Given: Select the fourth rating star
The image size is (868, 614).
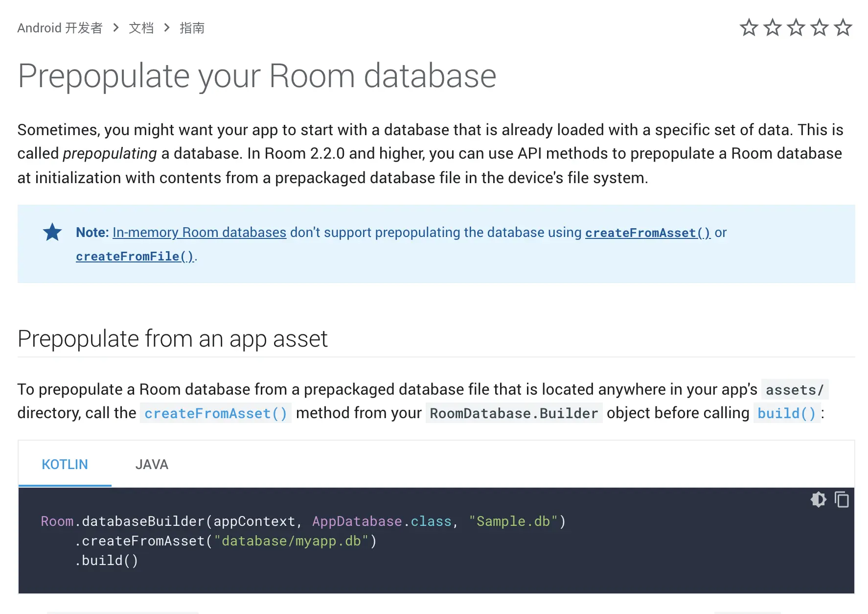Looking at the screenshot, I should pos(819,28).
